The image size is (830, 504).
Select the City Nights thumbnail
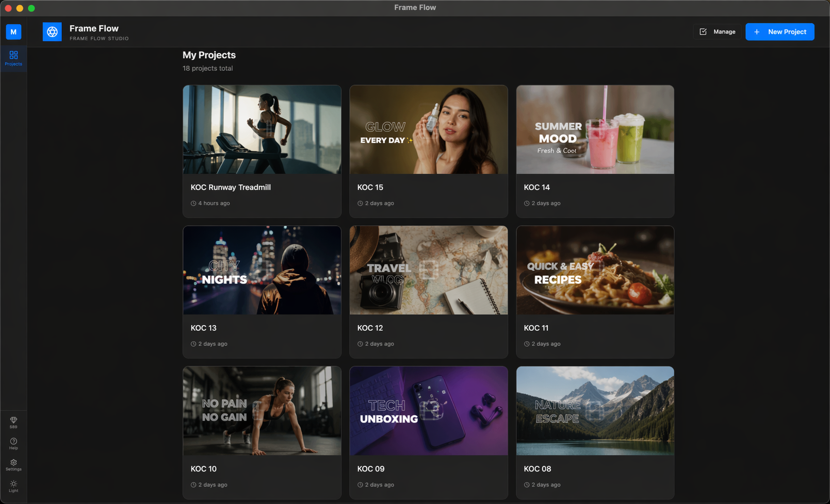click(262, 271)
